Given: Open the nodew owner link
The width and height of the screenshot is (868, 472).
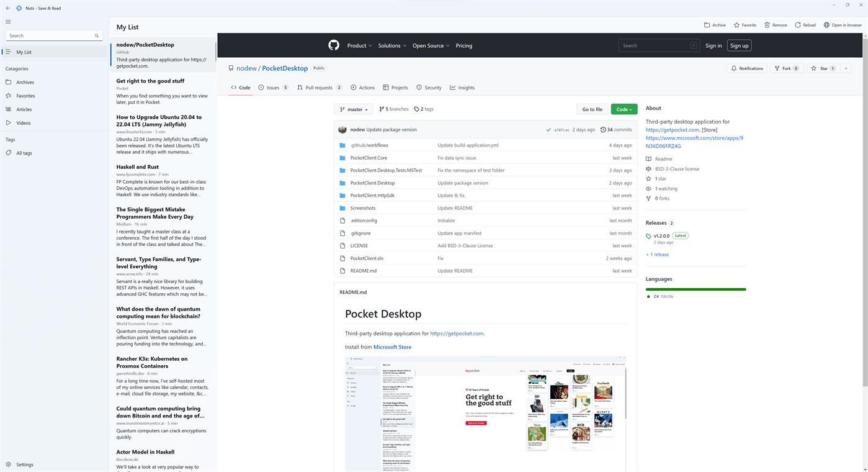Looking at the screenshot, I should [x=246, y=68].
